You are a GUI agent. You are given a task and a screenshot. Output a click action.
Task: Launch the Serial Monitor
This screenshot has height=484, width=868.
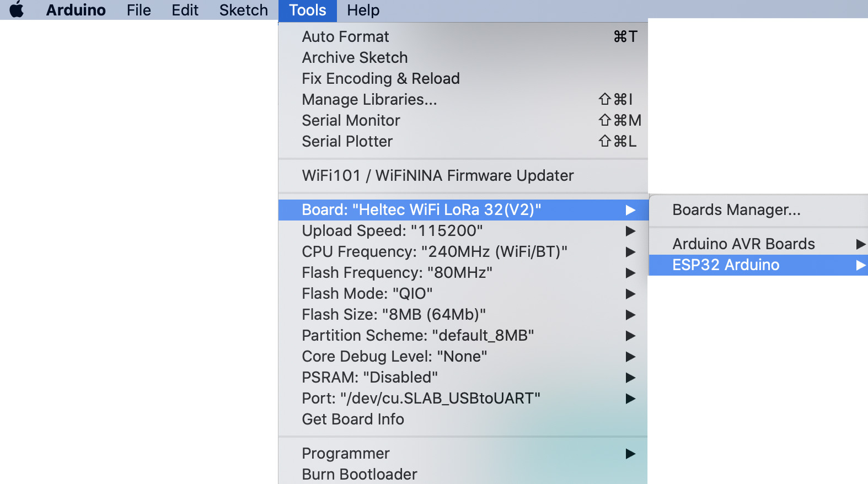click(x=351, y=120)
